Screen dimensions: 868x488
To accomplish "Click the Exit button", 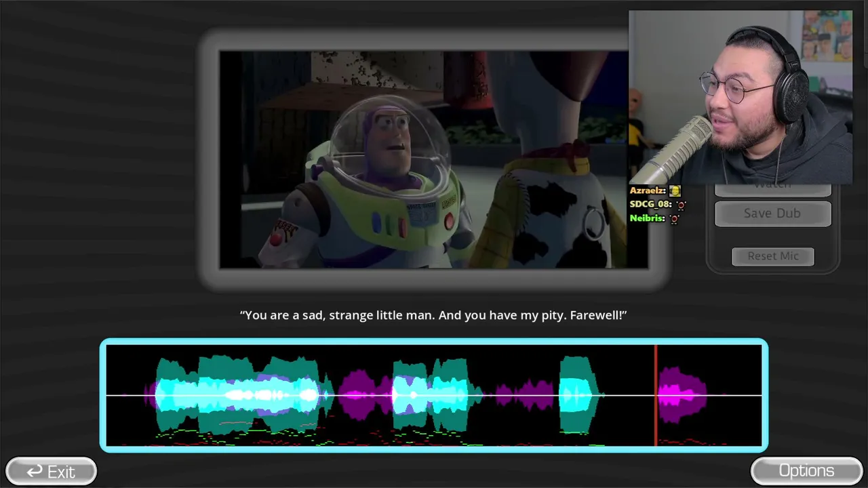I will 51,471.
